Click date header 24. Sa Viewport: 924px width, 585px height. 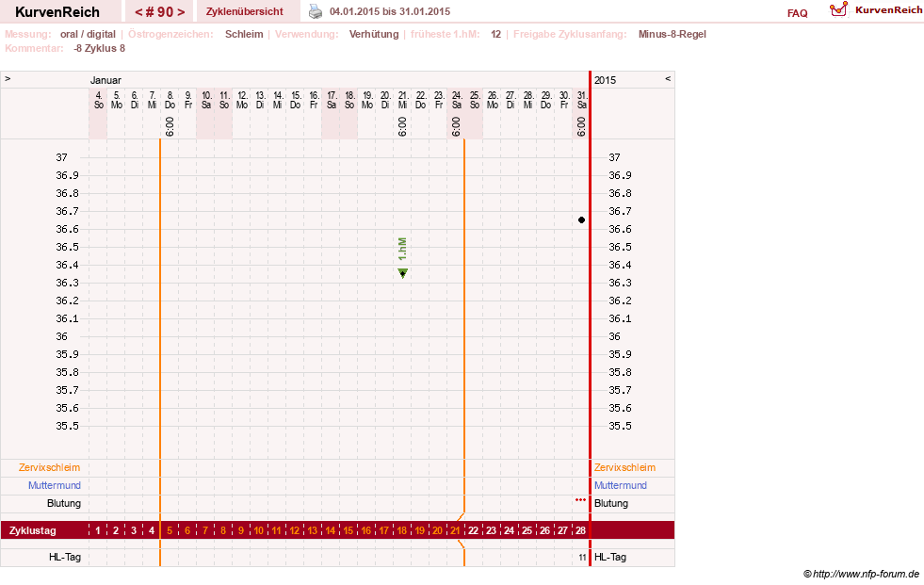point(456,100)
